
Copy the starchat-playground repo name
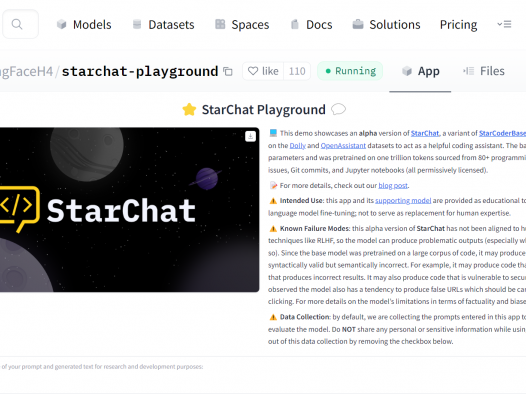(x=228, y=71)
